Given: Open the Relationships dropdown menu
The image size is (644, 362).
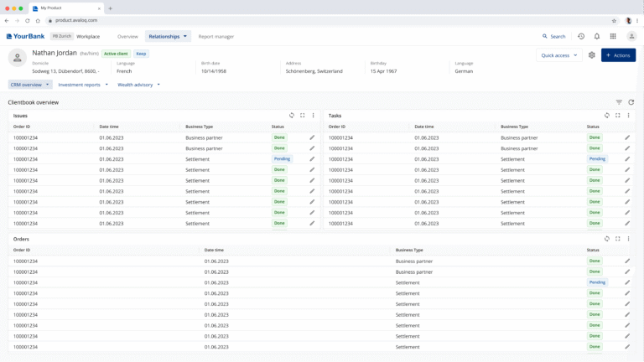Looking at the screenshot, I should pyautogui.click(x=168, y=37).
